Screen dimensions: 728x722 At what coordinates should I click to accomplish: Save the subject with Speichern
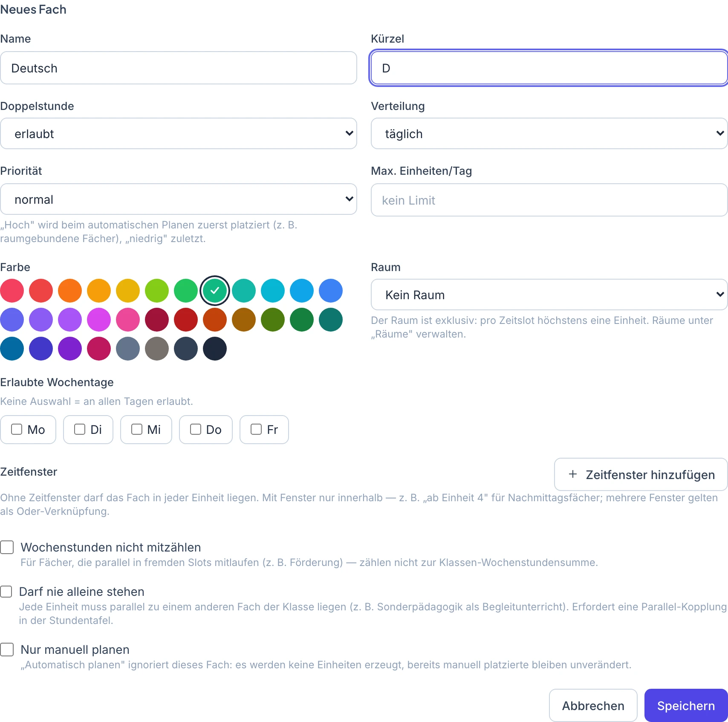click(x=686, y=705)
